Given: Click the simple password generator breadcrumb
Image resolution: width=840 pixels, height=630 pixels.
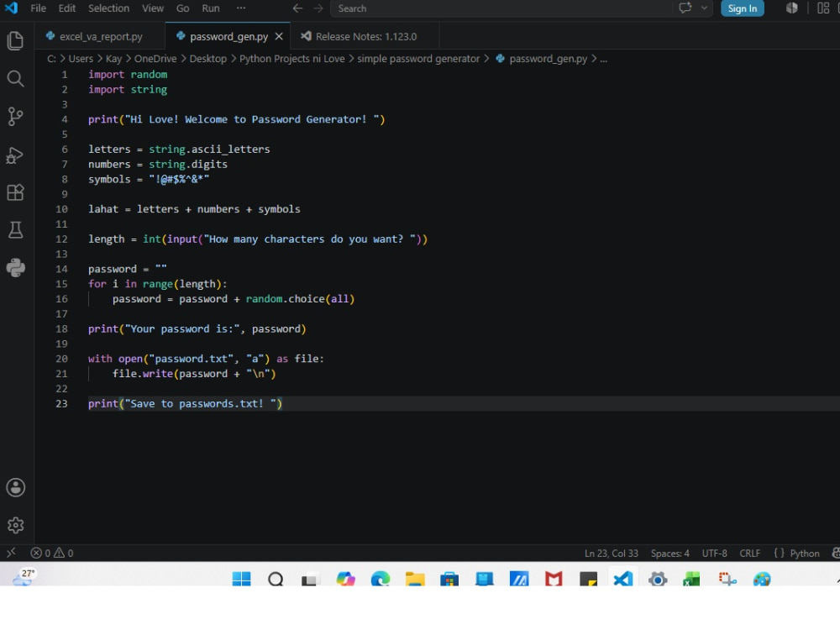Looking at the screenshot, I should 418,59.
